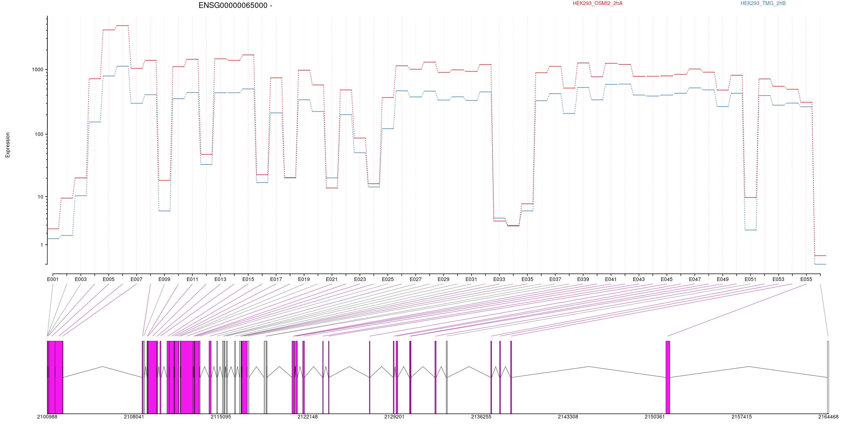This screenshot has width=868, height=434.
Task: Click the exon label E009
Action: 164,279
